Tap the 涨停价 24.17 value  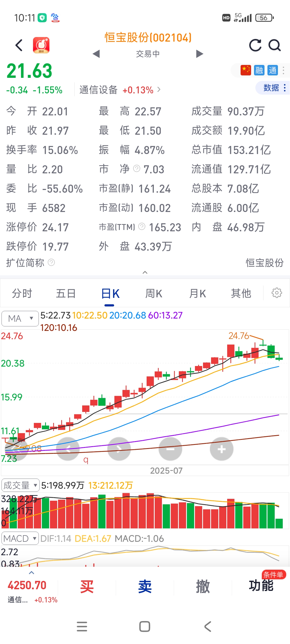pos(55,227)
